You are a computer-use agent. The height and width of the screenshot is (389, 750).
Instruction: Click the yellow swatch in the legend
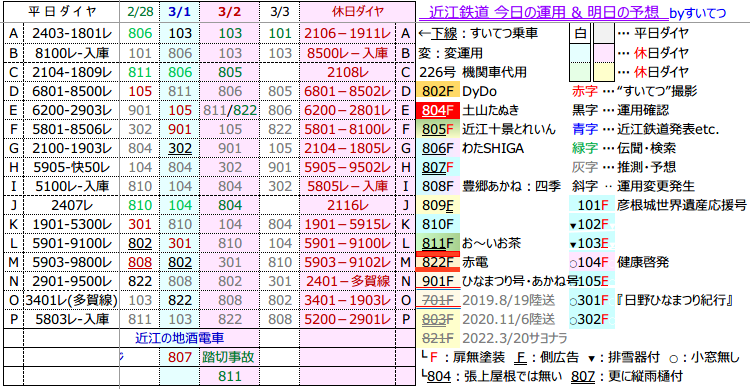(x=604, y=72)
